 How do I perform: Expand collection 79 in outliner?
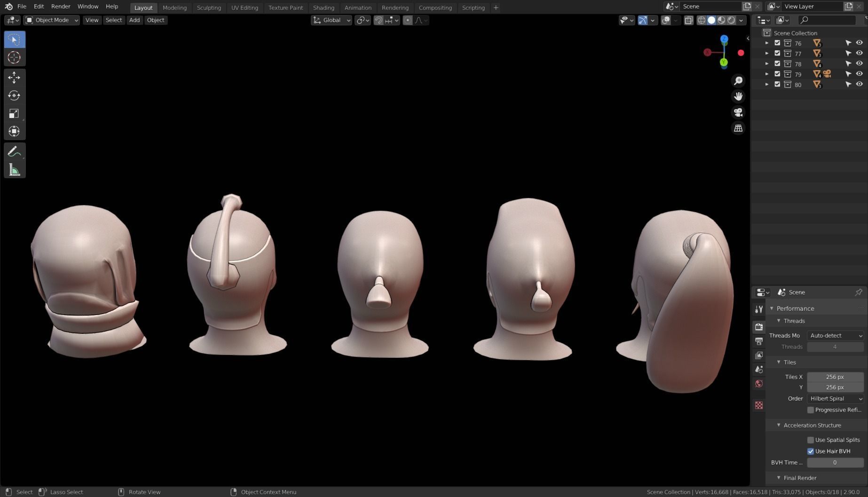tap(767, 74)
